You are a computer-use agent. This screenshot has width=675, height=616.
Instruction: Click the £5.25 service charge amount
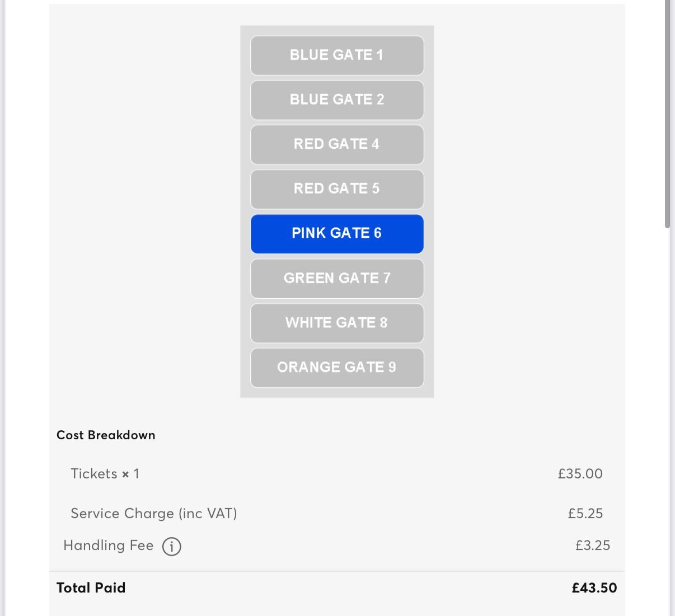click(x=585, y=514)
